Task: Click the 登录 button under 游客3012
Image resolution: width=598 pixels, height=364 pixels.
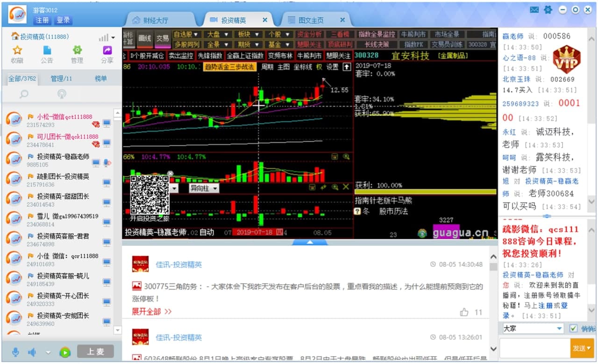Action: (63, 20)
